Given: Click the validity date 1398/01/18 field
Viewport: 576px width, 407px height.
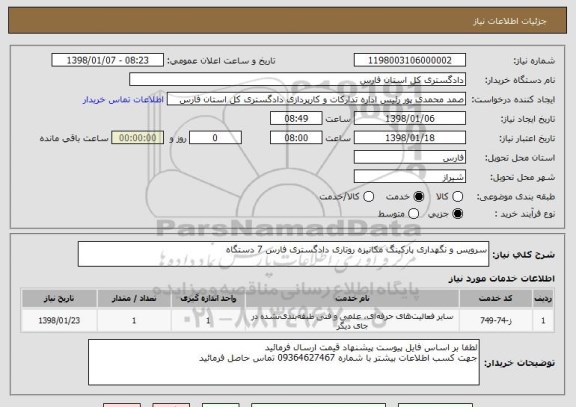Looking at the screenshot, I should point(410,138).
